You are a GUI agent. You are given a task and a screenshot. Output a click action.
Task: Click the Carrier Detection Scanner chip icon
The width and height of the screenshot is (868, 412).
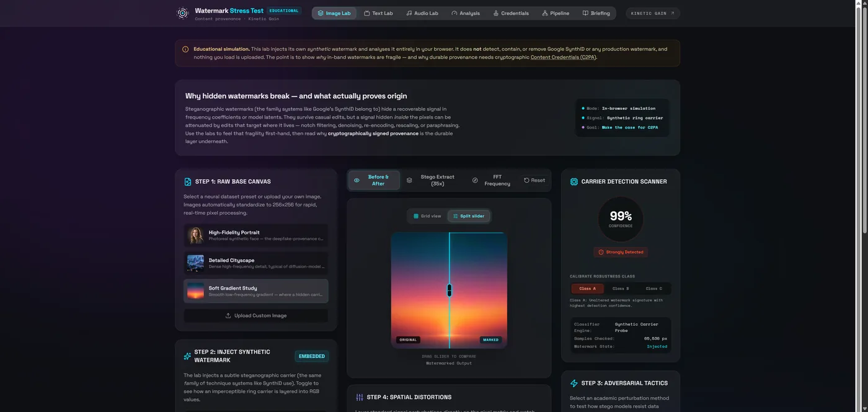click(x=574, y=182)
